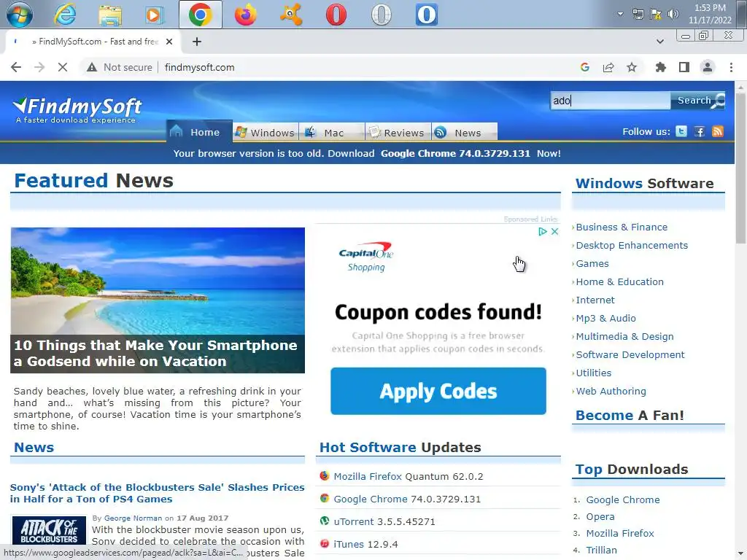Open the Multimedia & Design category
This screenshot has height=560, width=747.
(x=624, y=336)
